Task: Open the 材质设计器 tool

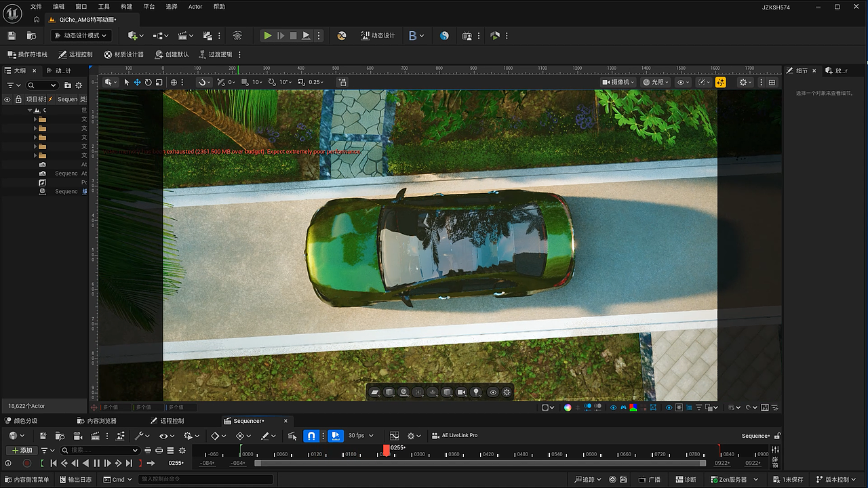Action: [124, 54]
